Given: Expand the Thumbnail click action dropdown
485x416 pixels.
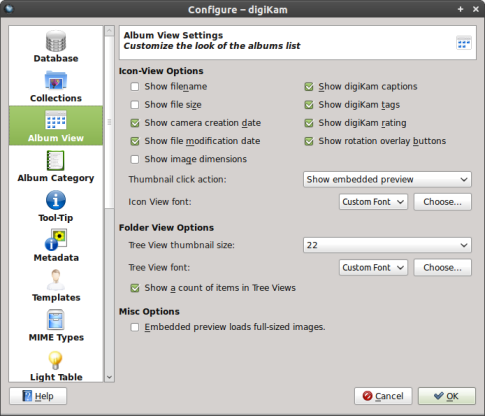Looking at the screenshot, I should pyautogui.click(x=387, y=179).
